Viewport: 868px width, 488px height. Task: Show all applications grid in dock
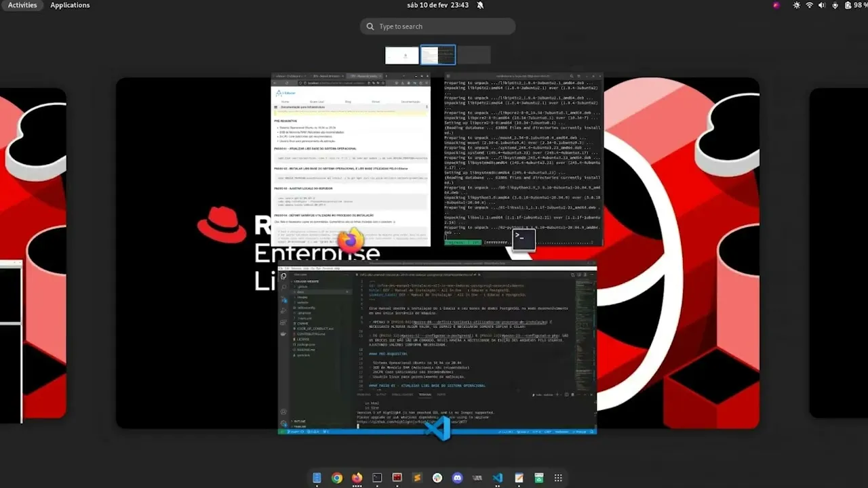click(x=558, y=478)
